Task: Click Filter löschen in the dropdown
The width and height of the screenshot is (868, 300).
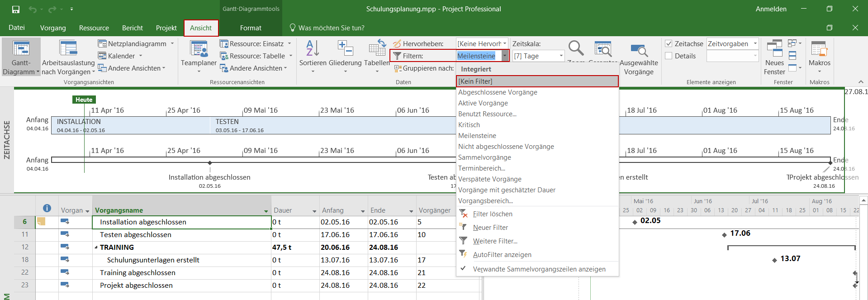Action: (492, 214)
